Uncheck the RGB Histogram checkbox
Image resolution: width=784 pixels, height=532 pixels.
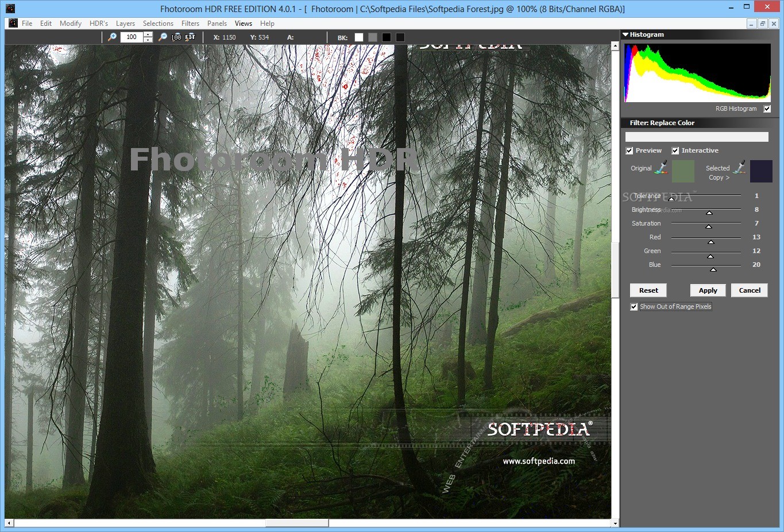767,109
